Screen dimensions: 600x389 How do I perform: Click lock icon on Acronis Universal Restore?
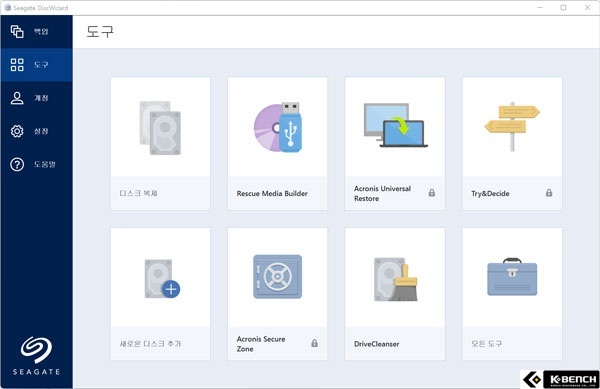tap(432, 193)
